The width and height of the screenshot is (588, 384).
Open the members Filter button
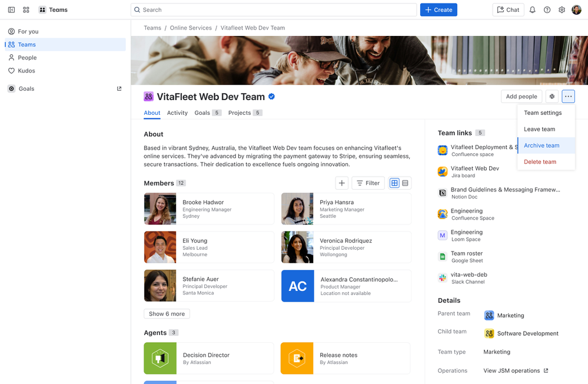[x=368, y=183]
